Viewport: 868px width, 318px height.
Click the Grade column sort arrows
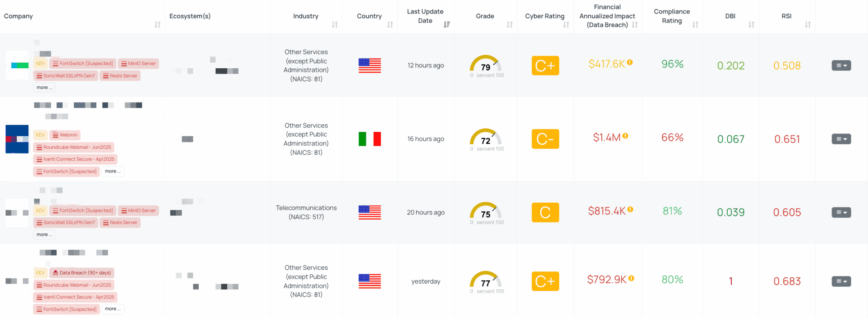click(510, 25)
